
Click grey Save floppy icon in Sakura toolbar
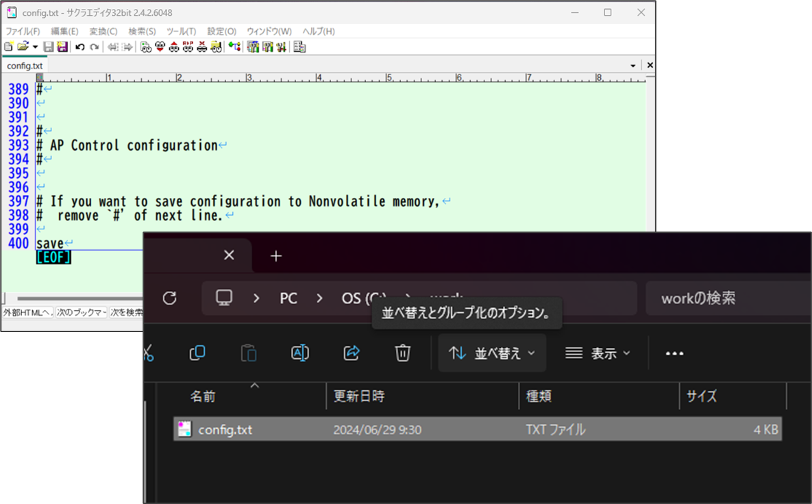(49, 47)
